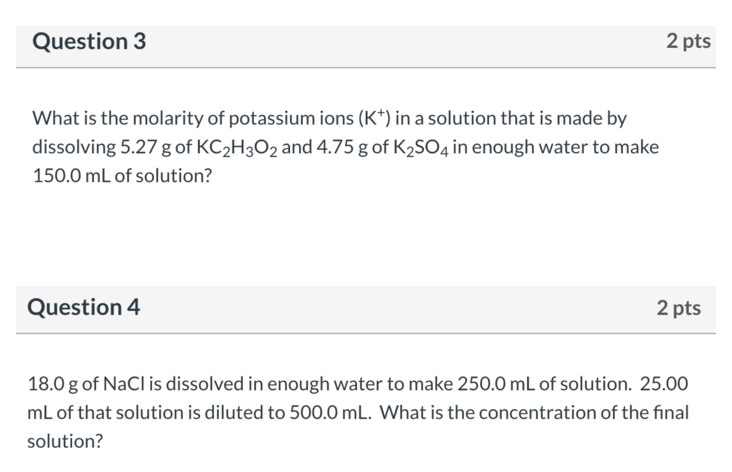This screenshot has width=732, height=472.
Task: Select the 2 pts label for Question 3
Action: (689, 42)
